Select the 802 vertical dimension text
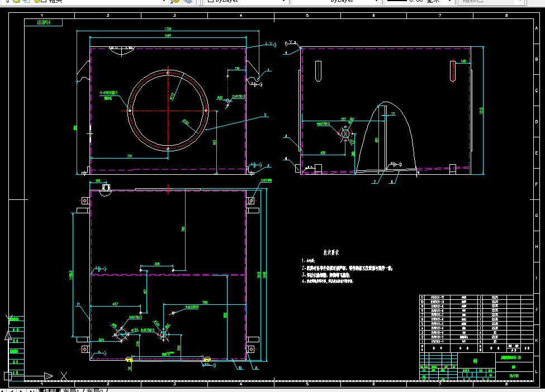 (225, 315)
